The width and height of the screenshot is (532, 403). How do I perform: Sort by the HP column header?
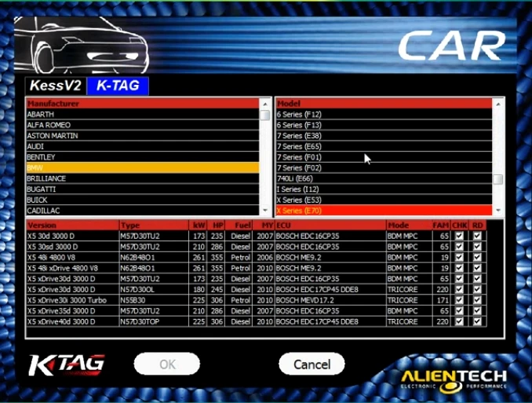coord(215,225)
